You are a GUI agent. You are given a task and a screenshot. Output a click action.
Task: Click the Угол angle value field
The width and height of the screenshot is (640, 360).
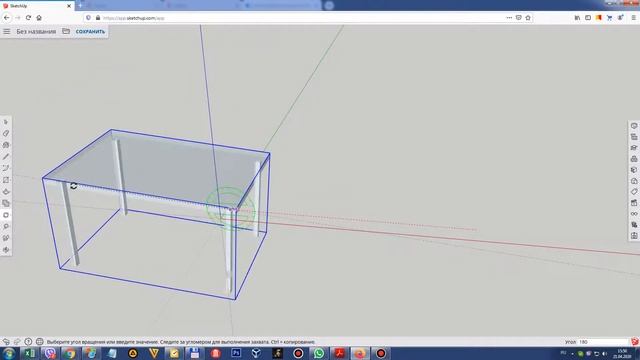point(602,342)
